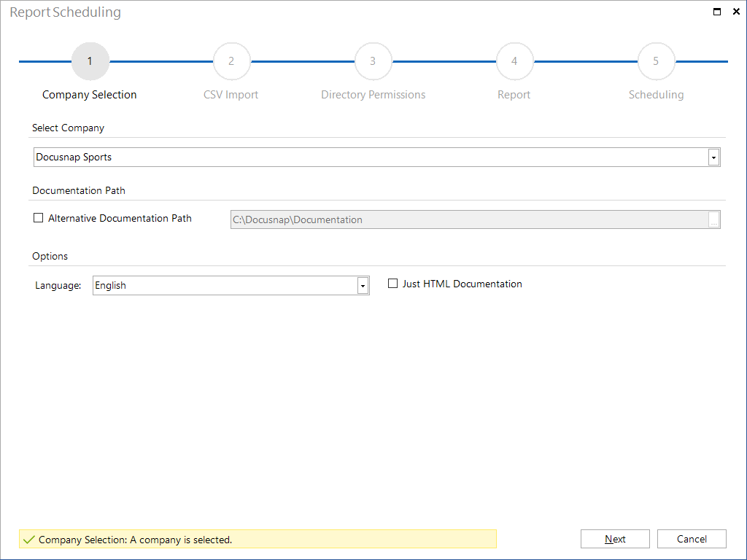Click step 4 circle for Report
This screenshot has height=560, width=747.
coord(514,61)
